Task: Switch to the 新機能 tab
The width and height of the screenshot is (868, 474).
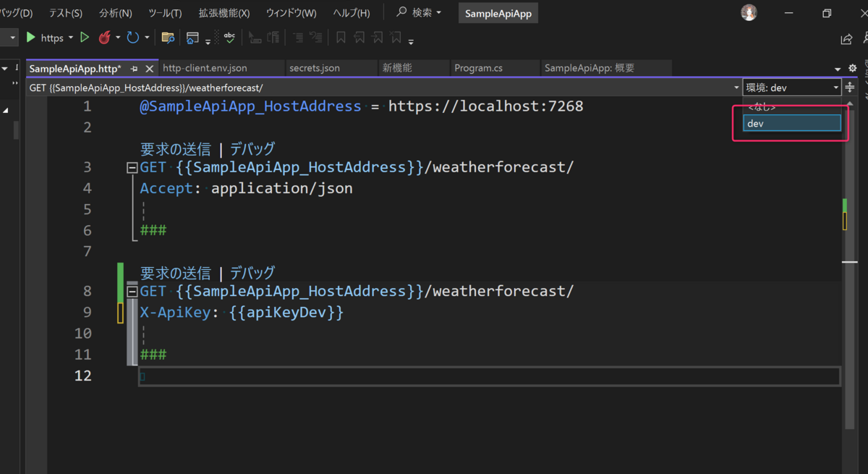Action: pyautogui.click(x=414, y=68)
